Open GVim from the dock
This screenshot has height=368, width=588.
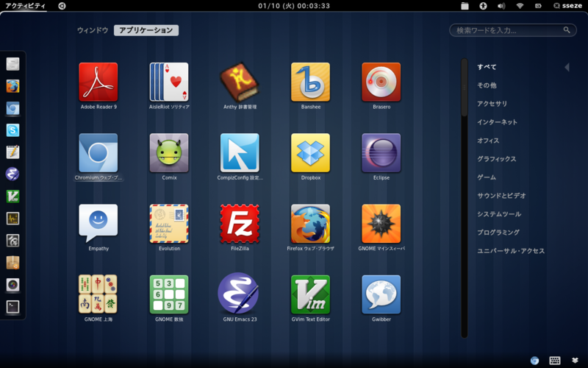coord(12,197)
